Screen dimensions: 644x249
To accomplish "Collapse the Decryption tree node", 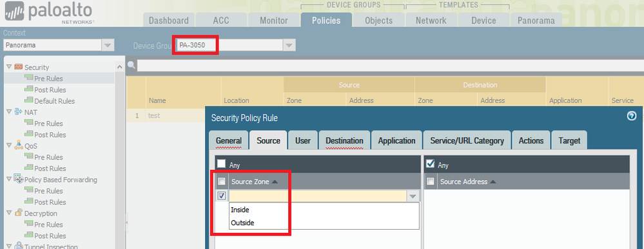I will click(x=9, y=213).
